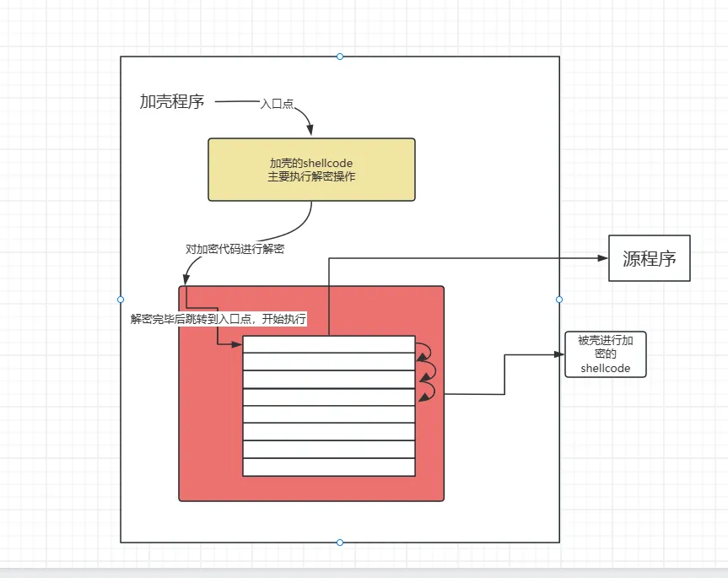This screenshot has width=728, height=578.
Task: Click the 加壳程序 title text
Action: tap(172, 102)
